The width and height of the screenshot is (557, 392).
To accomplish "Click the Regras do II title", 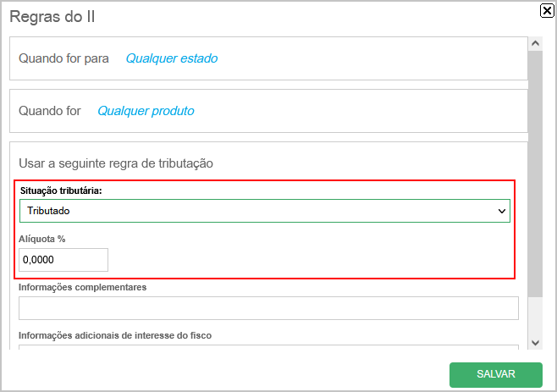I will 52,17.
